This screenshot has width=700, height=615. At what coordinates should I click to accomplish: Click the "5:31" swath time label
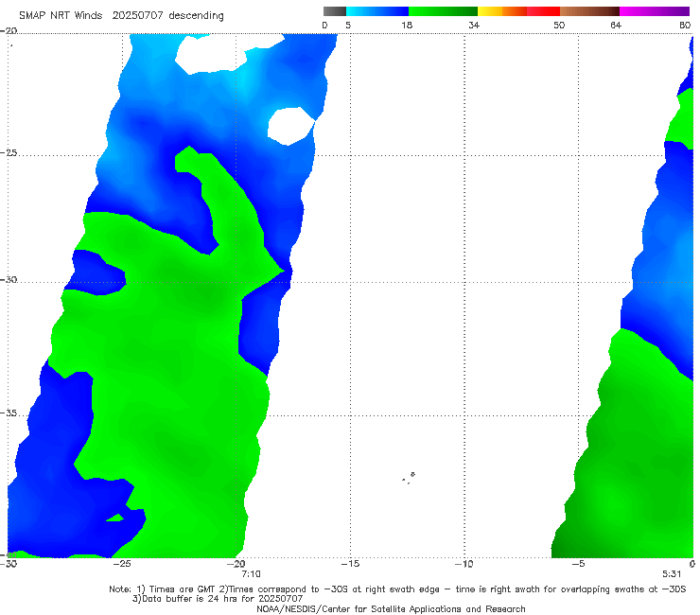tap(672, 574)
